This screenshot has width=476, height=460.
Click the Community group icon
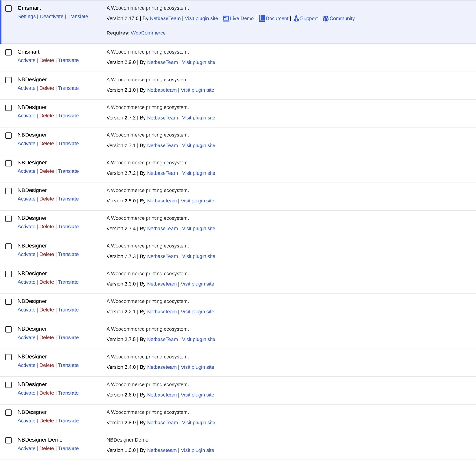(326, 18)
